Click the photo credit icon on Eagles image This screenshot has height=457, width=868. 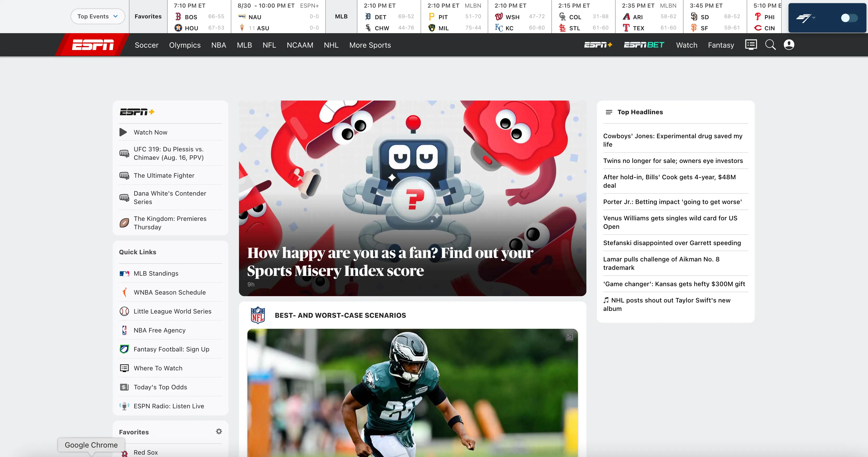570,337
